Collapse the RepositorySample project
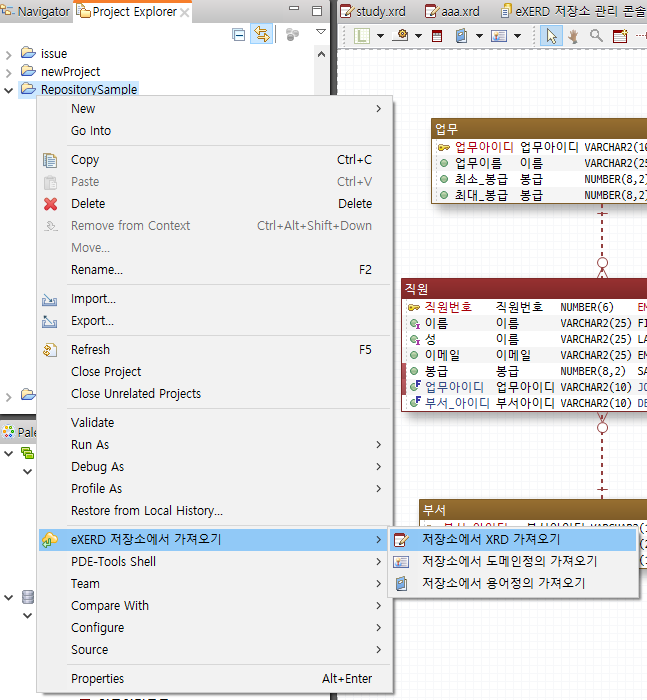Screen dimensions: 647x700 (x=8, y=90)
